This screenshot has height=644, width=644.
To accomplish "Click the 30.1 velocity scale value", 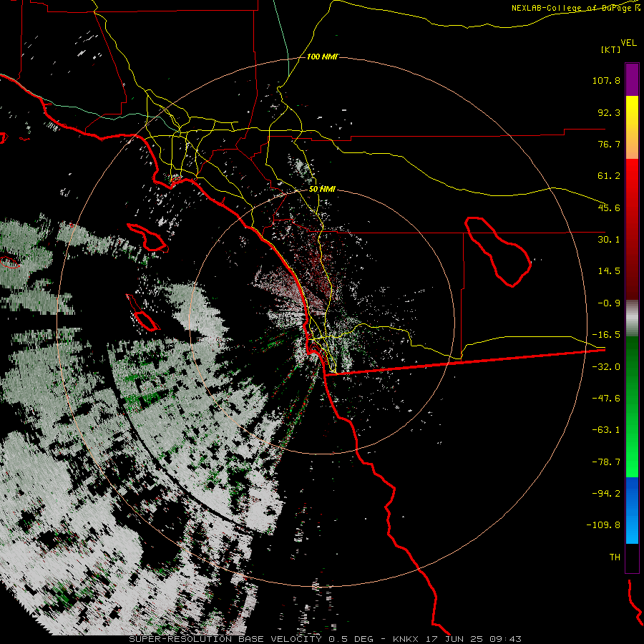I will pyautogui.click(x=609, y=240).
